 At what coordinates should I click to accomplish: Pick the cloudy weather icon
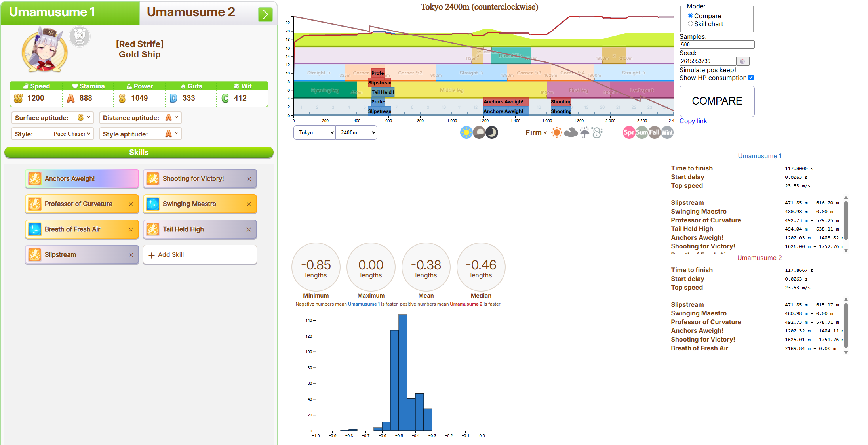click(571, 132)
